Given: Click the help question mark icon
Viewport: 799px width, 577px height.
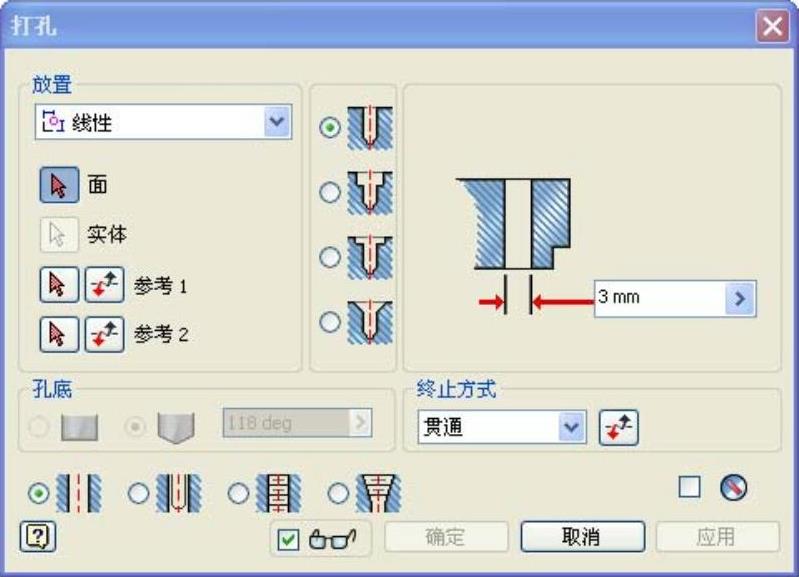Looking at the screenshot, I should [x=38, y=536].
